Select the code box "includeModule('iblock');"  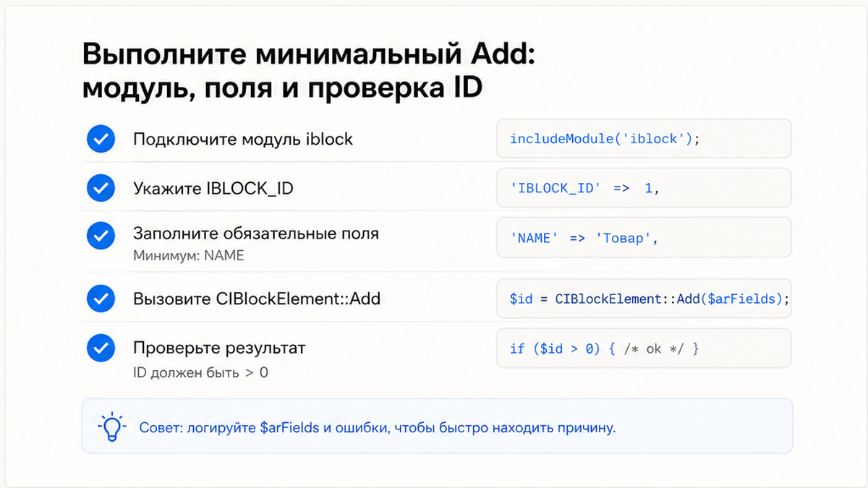click(644, 139)
